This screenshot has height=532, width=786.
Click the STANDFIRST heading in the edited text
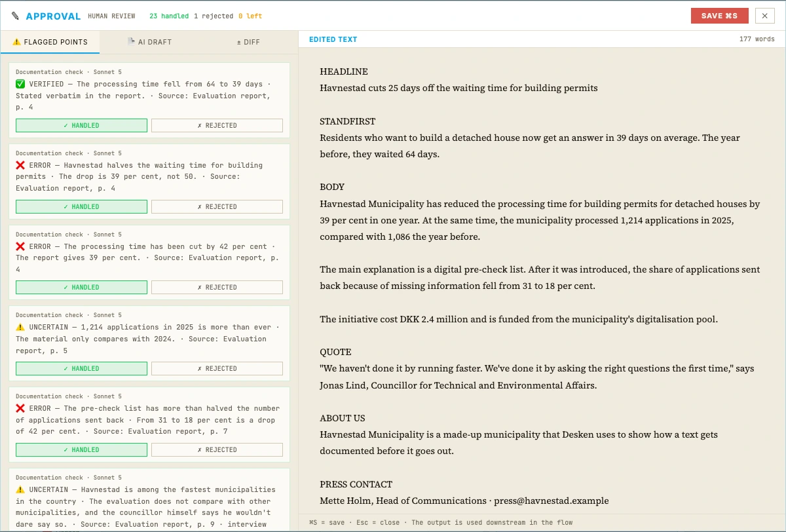(347, 121)
